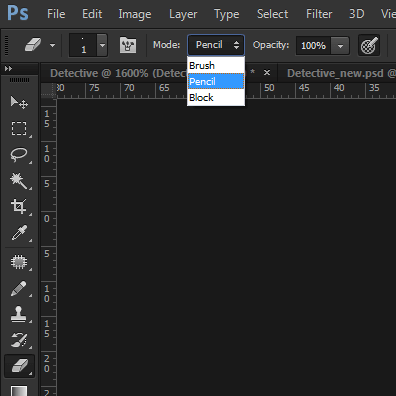Open the Opacity slider dropdown arrow
This screenshot has width=396, height=396.
click(340, 46)
